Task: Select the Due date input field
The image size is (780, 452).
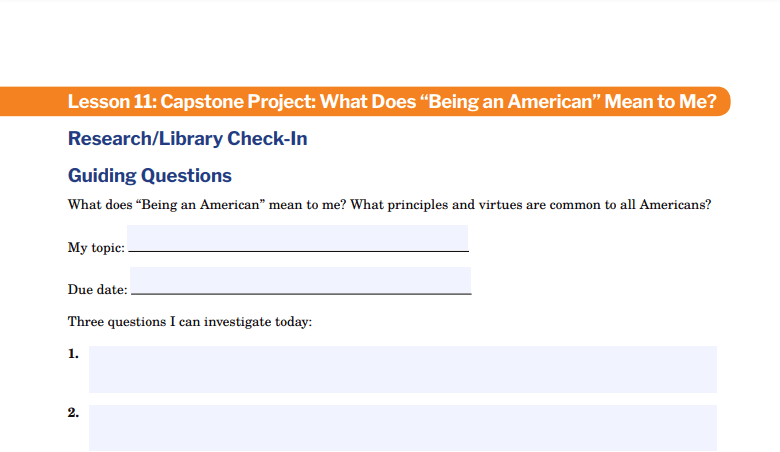Action: pos(300,280)
